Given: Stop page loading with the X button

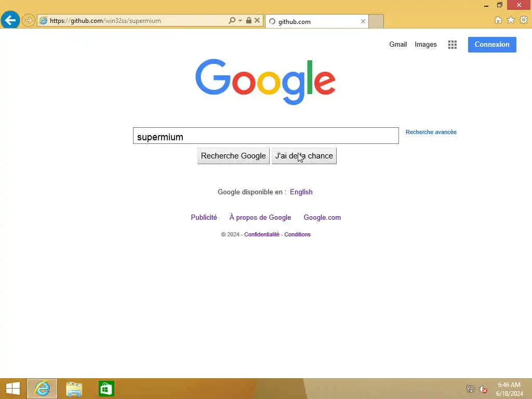Looking at the screenshot, I should (x=257, y=20).
